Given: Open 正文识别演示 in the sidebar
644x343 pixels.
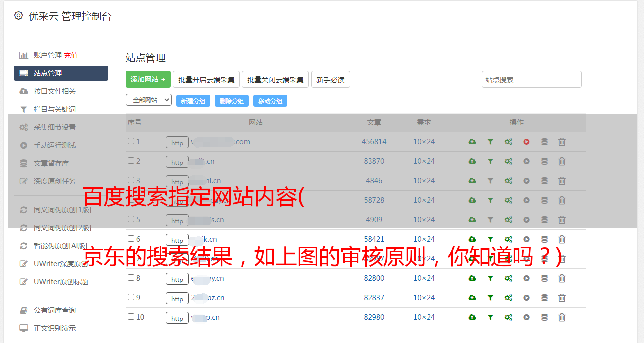Looking at the screenshot, I should point(55,328).
